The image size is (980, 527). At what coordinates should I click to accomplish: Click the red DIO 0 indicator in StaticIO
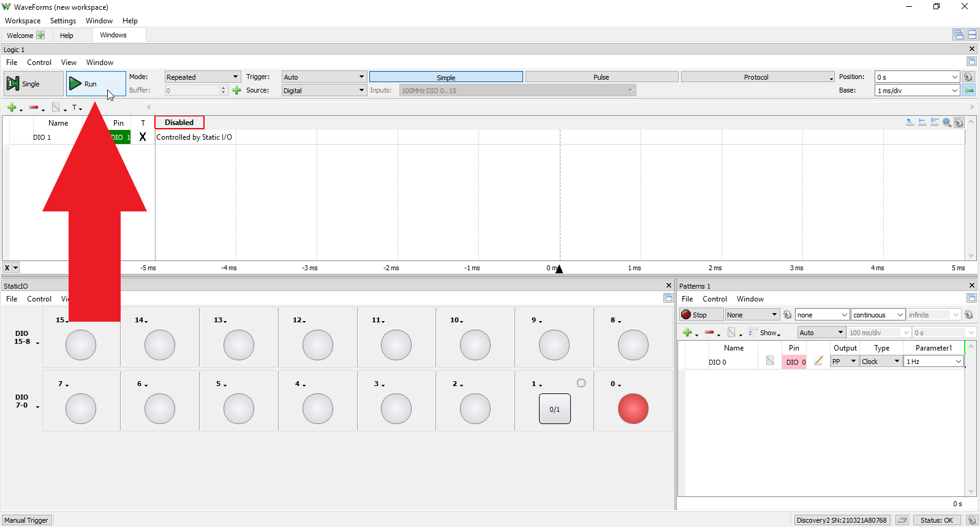[633, 409]
